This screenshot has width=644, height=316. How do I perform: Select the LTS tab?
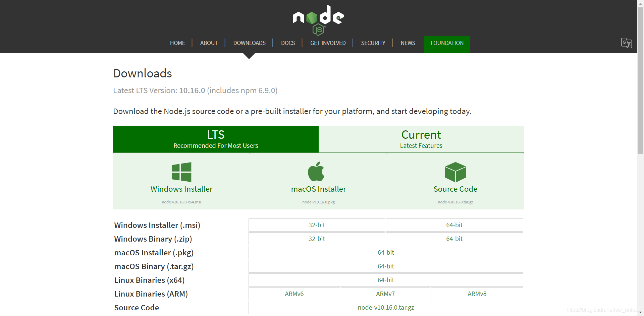click(216, 139)
